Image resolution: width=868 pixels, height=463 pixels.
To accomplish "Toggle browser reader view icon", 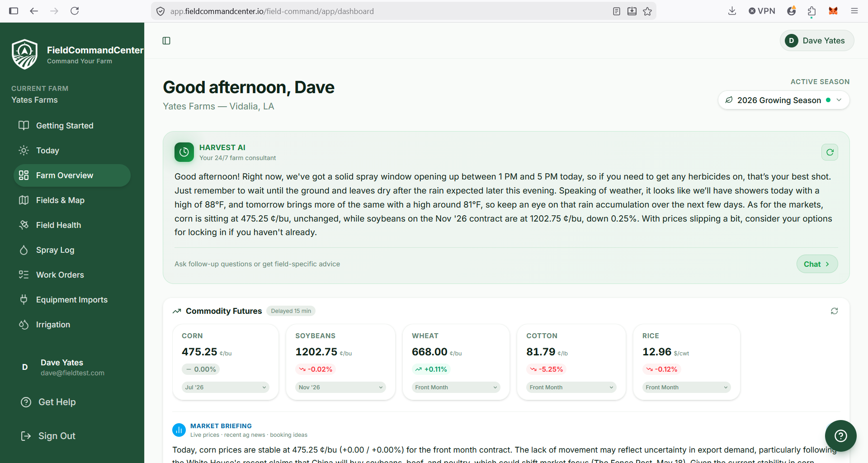I will point(617,11).
